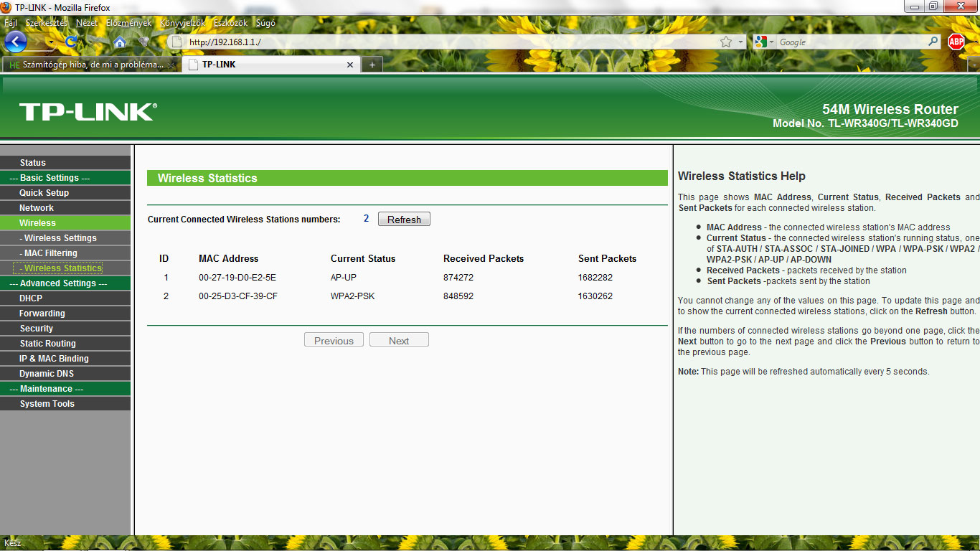Viewport: 980px width, 551px height.
Task: Click the Current Status column header
Action: (363, 259)
